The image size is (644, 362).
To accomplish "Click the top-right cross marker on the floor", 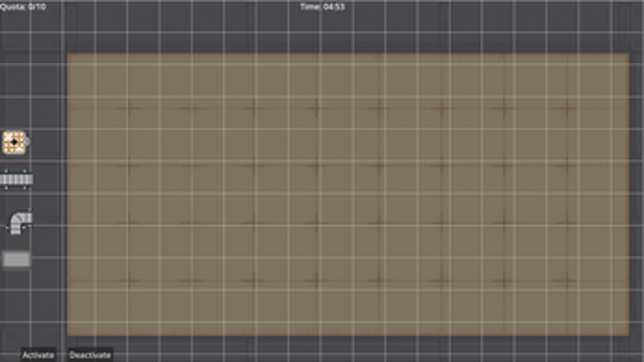I will [567, 109].
